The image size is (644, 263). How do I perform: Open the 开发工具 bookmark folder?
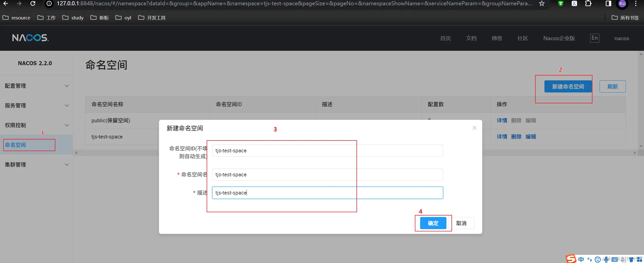(152, 18)
